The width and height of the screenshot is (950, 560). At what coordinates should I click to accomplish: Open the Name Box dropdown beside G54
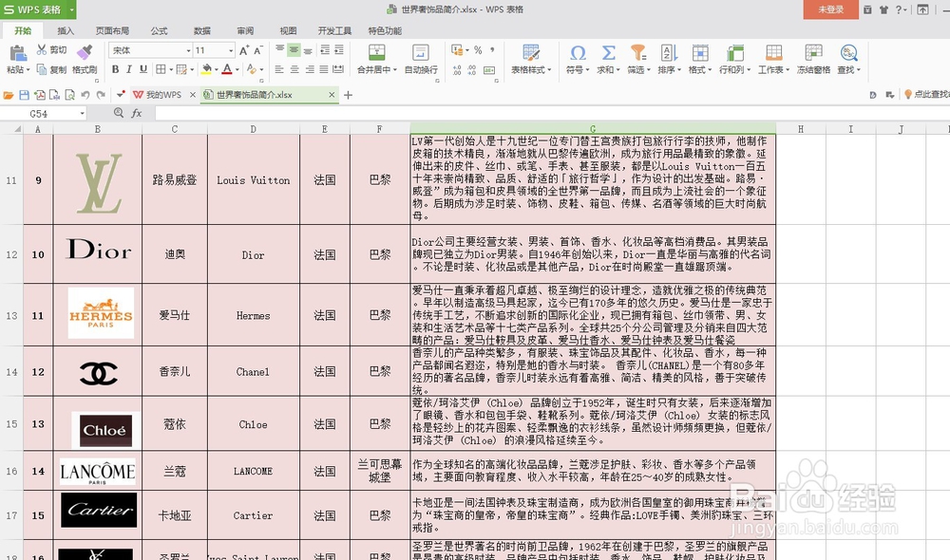pyautogui.click(x=82, y=113)
